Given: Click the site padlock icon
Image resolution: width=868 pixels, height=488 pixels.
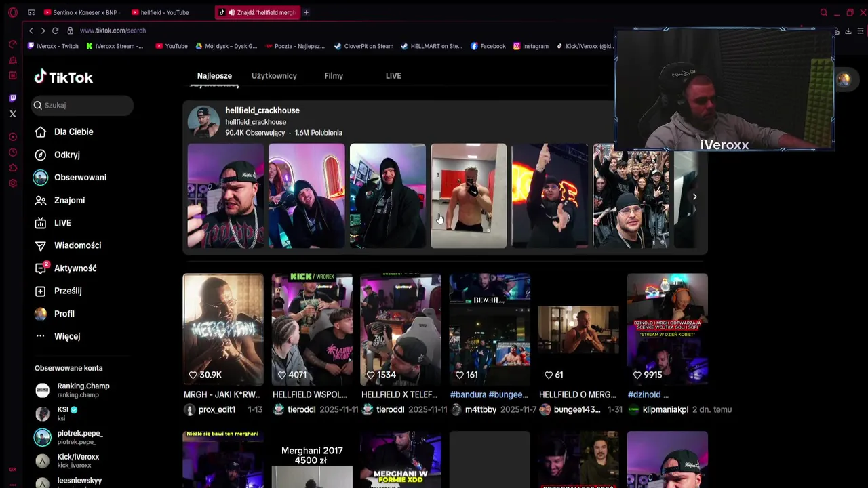Looking at the screenshot, I should coord(70,30).
